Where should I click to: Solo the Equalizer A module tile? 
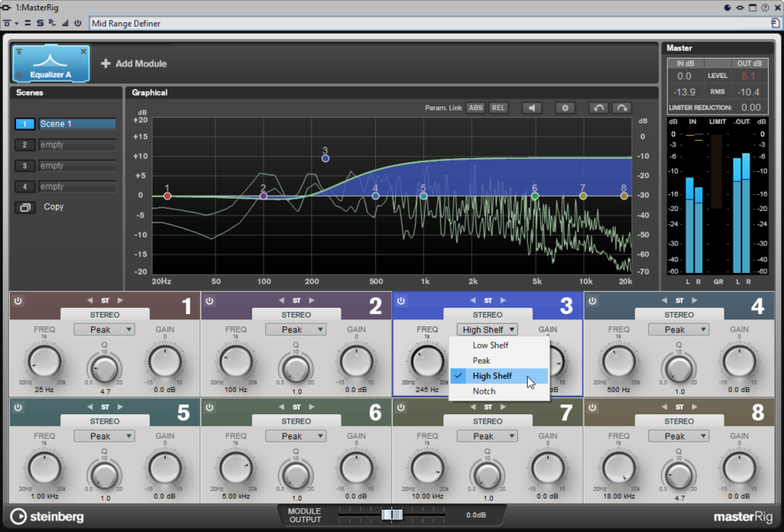tap(19, 75)
